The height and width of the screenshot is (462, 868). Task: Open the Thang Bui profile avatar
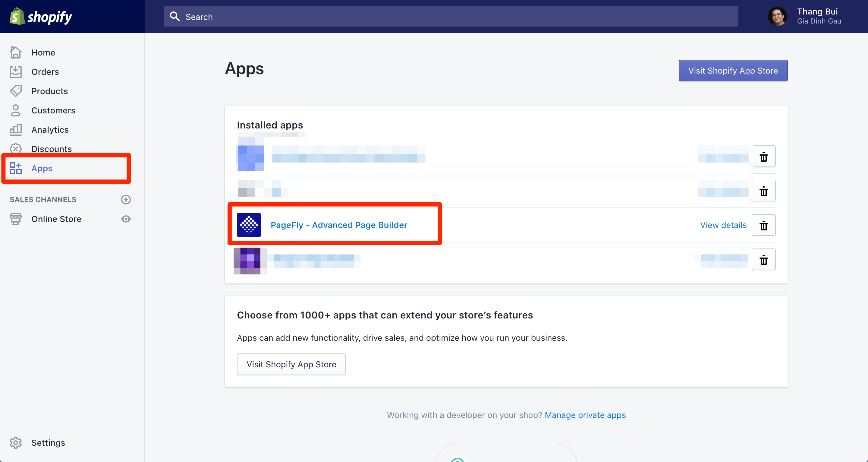point(777,17)
